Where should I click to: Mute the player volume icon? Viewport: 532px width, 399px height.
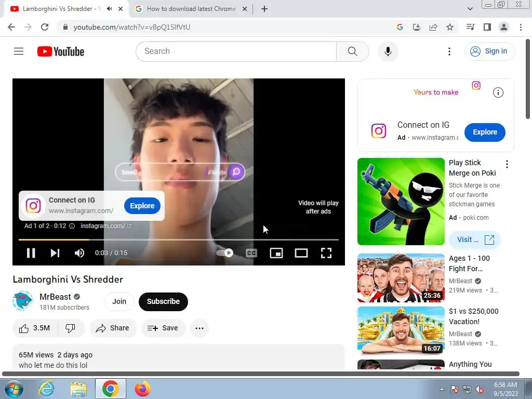pos(79,253)
